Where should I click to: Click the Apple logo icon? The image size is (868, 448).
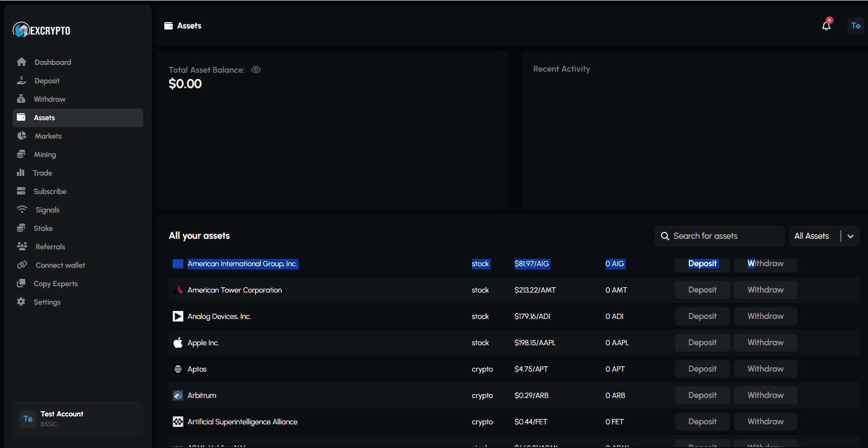tap(178, 343)
